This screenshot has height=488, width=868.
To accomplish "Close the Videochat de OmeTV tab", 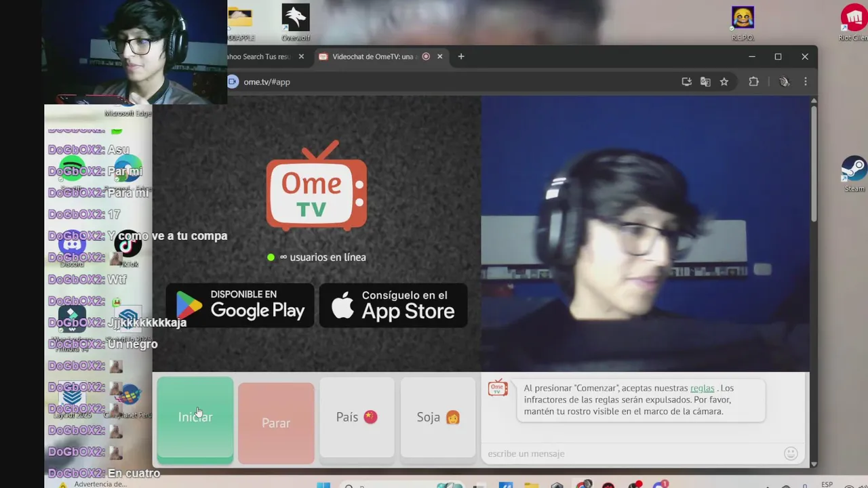I will pos(439,57).
